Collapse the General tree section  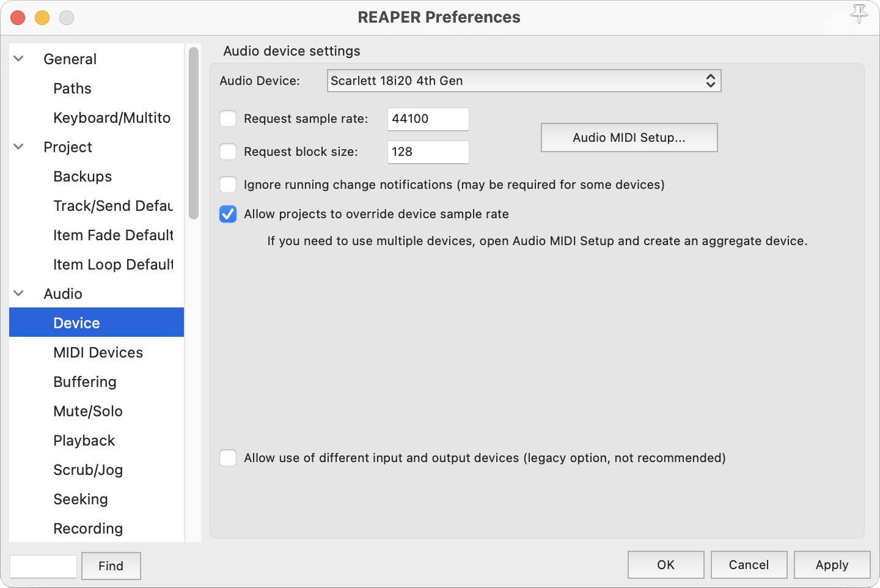pos(19,59)
